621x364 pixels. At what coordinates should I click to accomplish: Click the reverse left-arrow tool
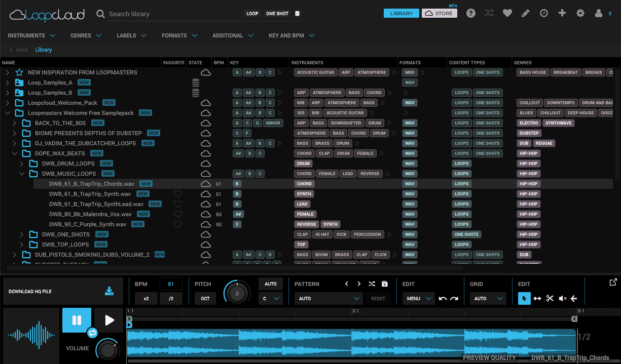(x=574, y=298)
